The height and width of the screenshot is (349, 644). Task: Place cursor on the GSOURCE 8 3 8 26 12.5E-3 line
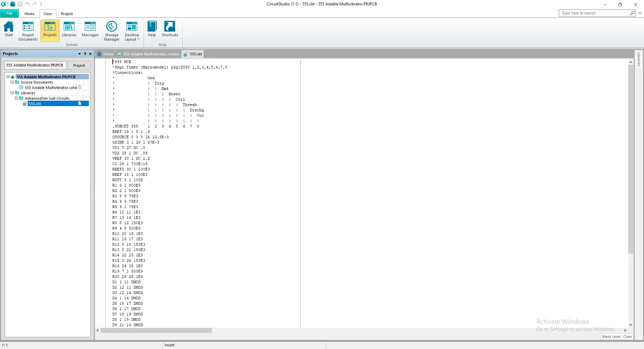(x=141, y=137)
